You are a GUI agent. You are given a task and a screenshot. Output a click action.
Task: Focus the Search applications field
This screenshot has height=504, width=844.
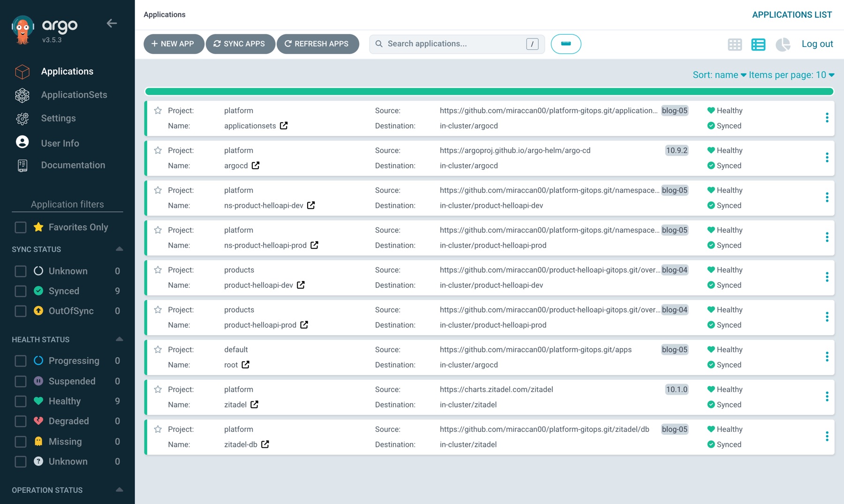pyautogui.click(x=457, y=44)
